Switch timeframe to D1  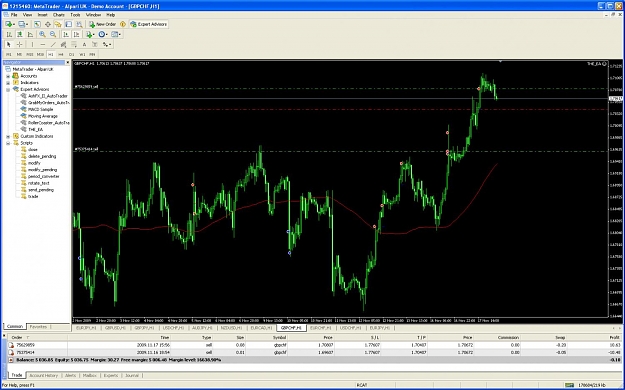[71, 54]
